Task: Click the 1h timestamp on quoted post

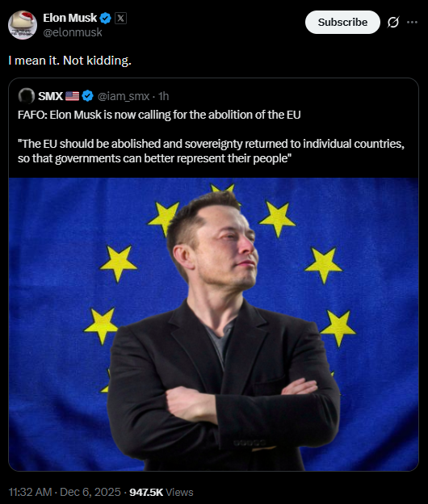Action: tap(164, 96)
